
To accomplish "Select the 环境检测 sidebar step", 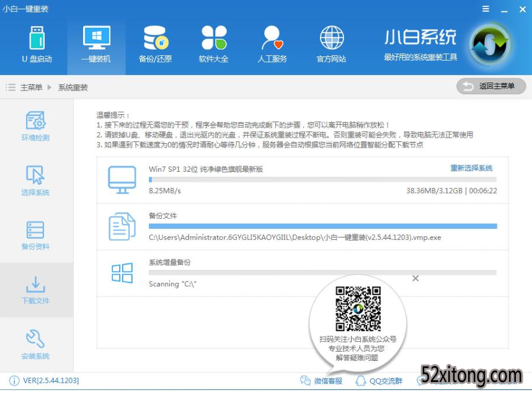I will point(35,125).
